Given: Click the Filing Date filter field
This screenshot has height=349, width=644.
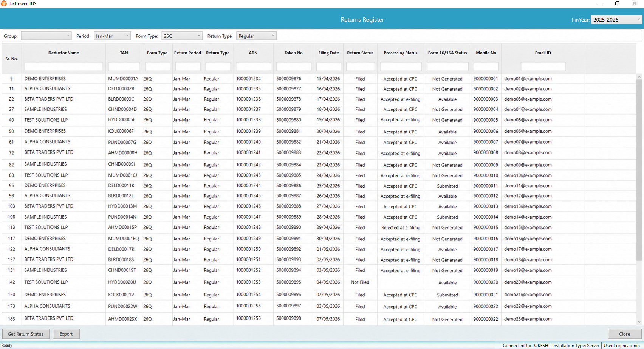Looking at the screenshot, I should click(329, 67).
